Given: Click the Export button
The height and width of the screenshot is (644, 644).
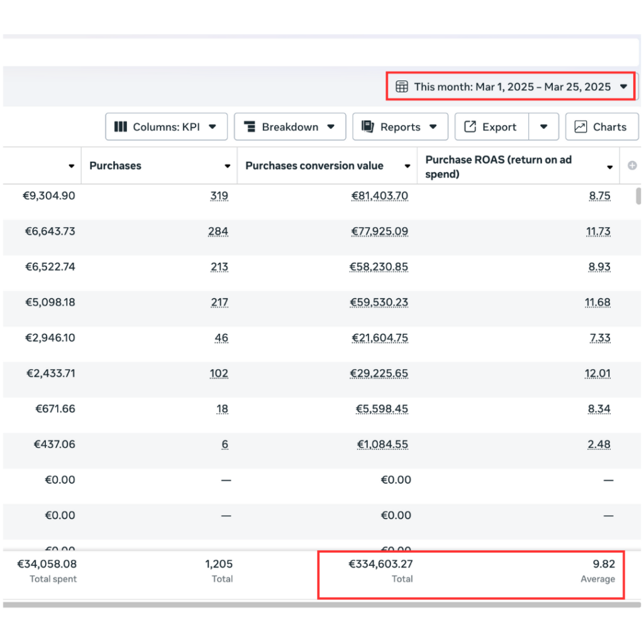Looking at the screenshot, I should 492,127.
